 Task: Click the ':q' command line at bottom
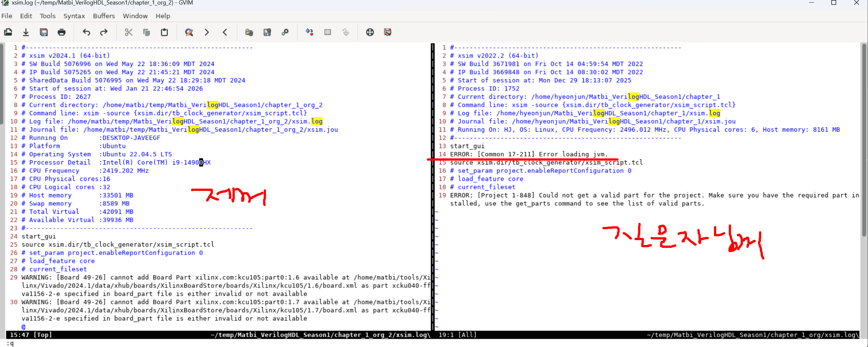tap(10, 343)
